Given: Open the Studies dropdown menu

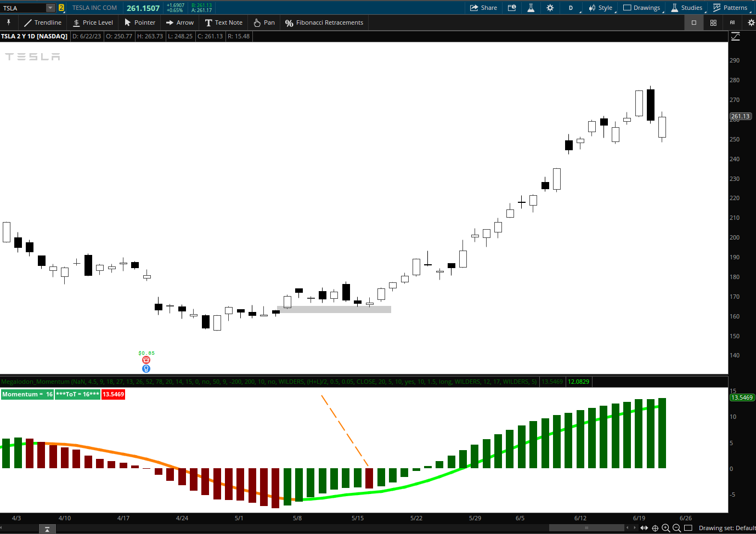Looking at the screenshot, I should click(x=687, y=8).
